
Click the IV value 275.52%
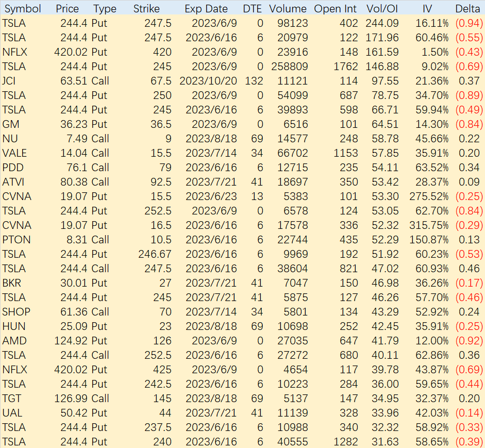pos(429,196)
